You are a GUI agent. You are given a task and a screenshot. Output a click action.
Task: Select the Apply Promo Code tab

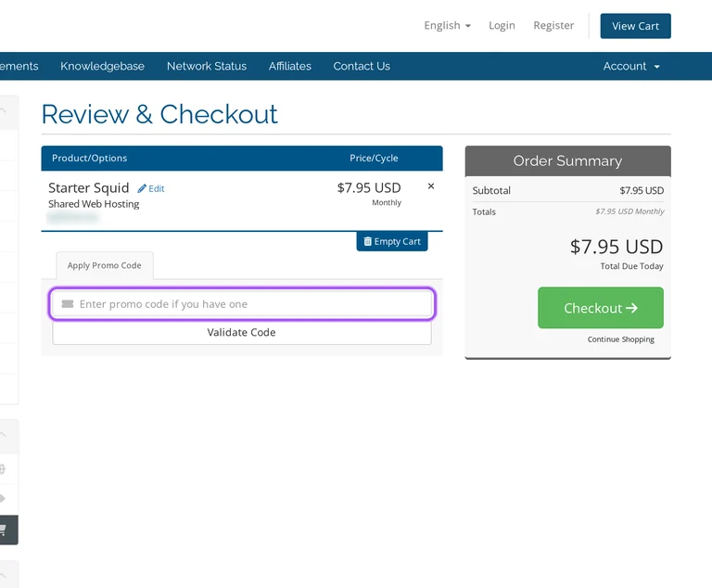(x=105, y=265)
